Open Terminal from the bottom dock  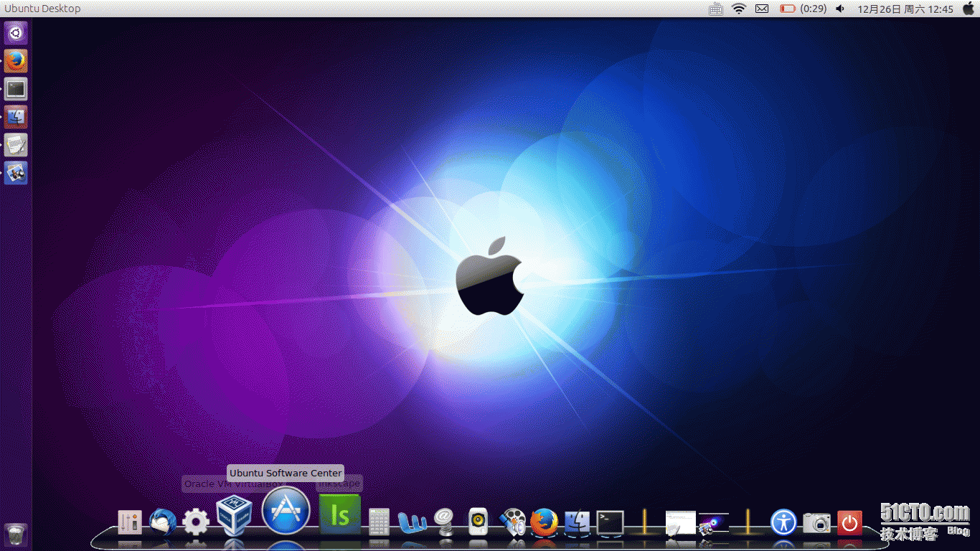pos(611,522)
